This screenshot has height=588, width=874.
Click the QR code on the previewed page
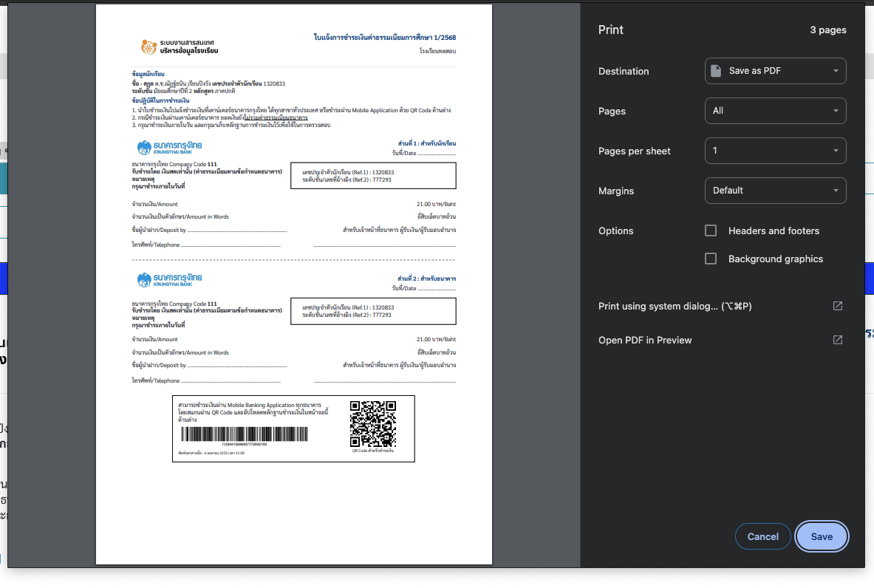[x=372, y=423]
